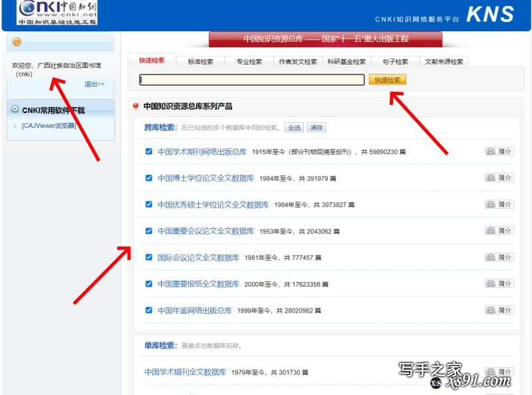Click the 中国知识资源总库系列产品 heading
The width and height of the screenshot is (532, 395).
[x=188, y=106]
